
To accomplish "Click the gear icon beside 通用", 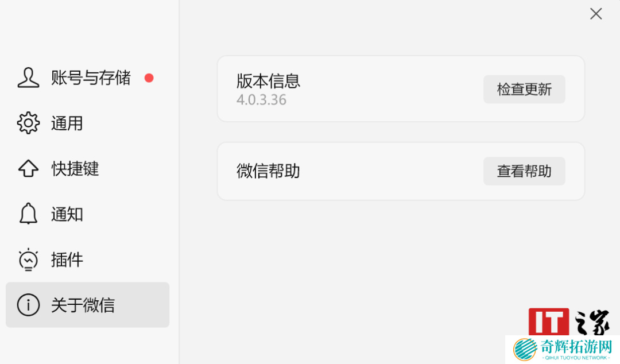I will pyautogui.click(x=28, y=123).
